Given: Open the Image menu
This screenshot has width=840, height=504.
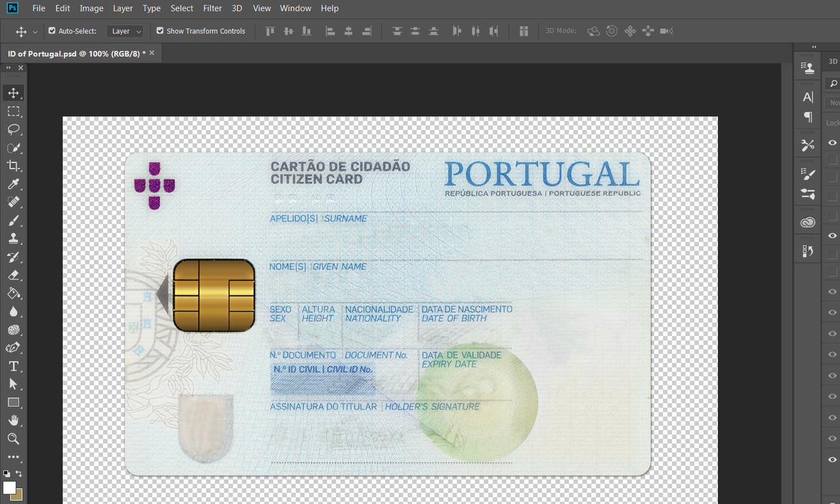Looking at the screenshot, I should (91, 9).
